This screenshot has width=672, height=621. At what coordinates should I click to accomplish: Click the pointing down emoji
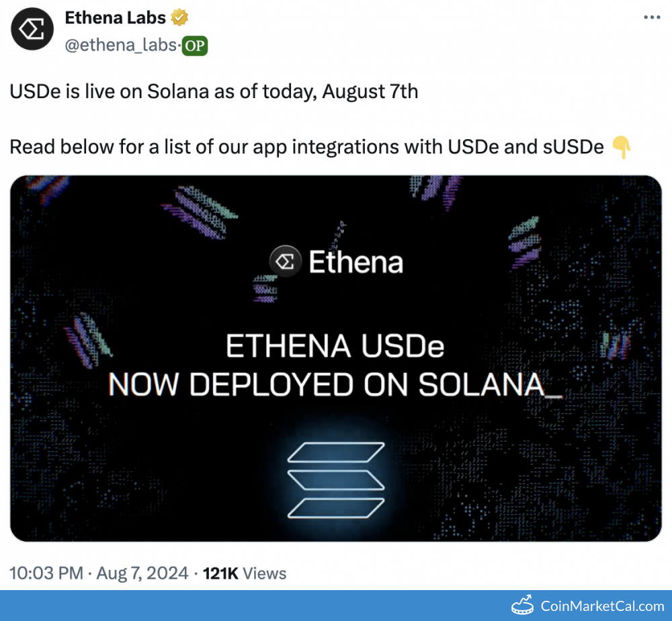click(622, 147)
